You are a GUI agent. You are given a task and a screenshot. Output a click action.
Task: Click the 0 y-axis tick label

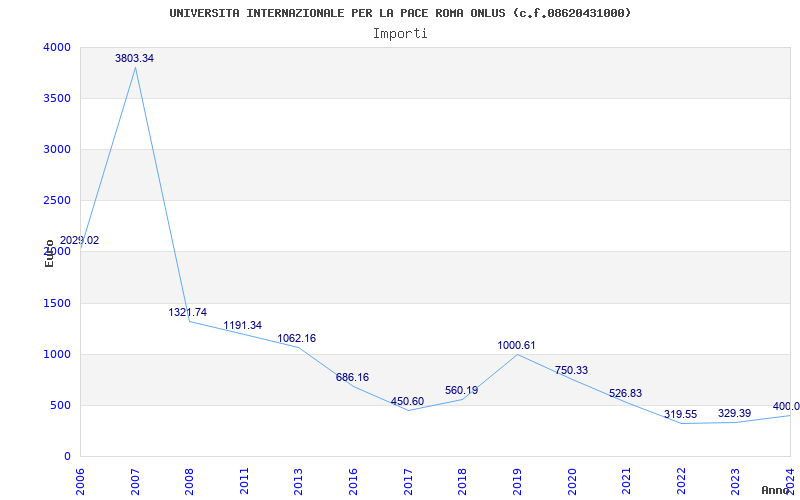(67, 457)
